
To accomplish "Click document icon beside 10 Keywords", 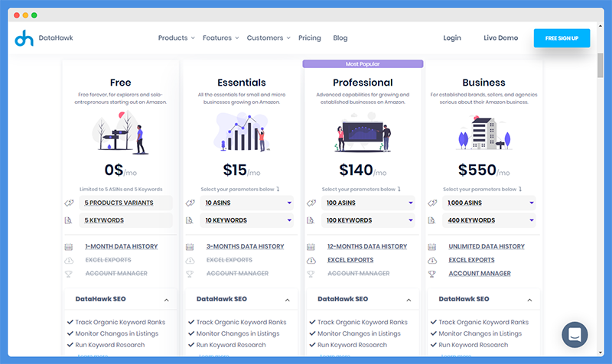I will 189,220.
